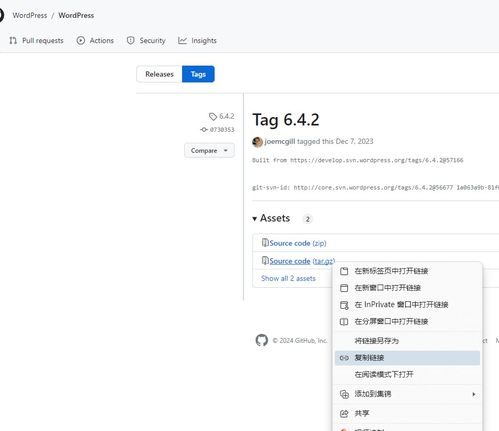
Task: Click Show all 2 assets
Action: coord(288,278)
